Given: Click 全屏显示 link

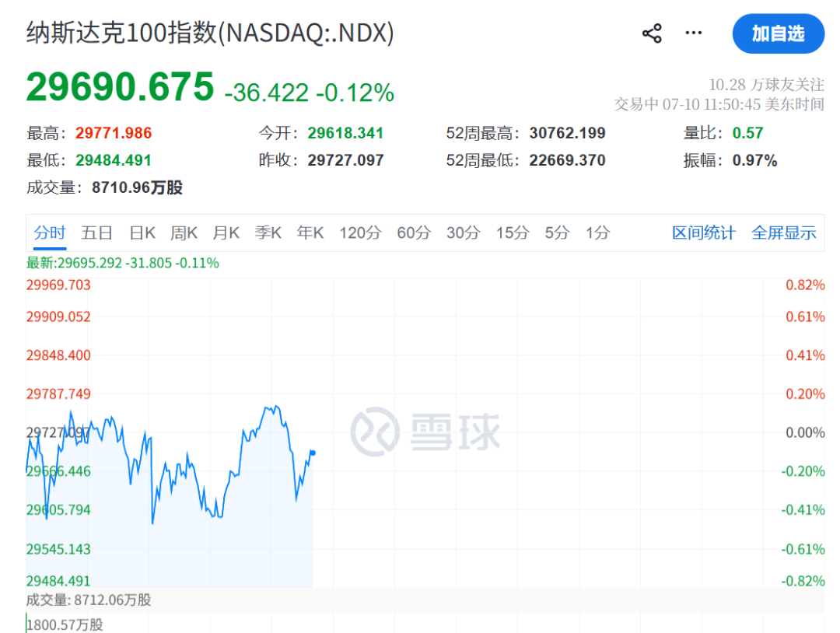Looking at the screenshot, I should 784,233.
